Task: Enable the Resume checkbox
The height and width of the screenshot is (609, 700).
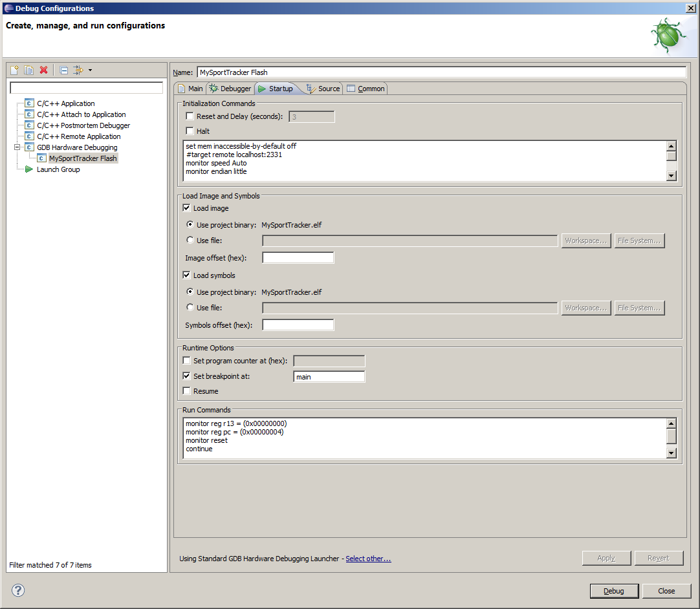Action: click(186, 391)
